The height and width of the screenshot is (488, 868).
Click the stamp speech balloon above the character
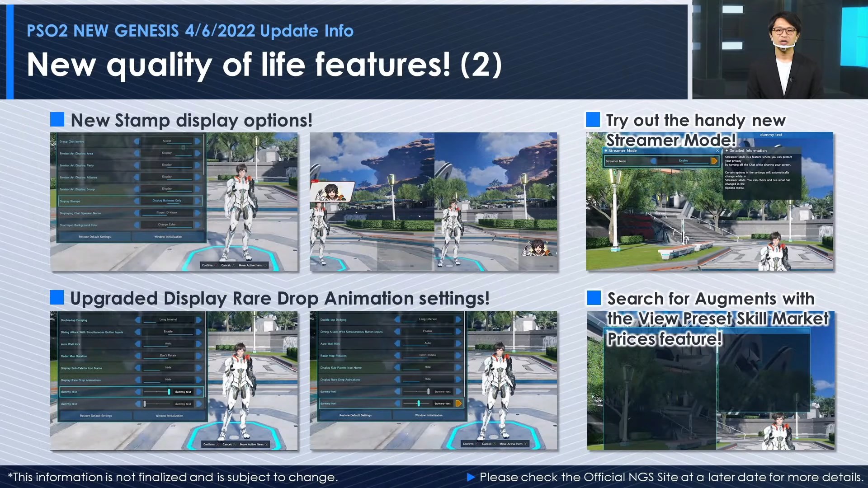[332, 192]
